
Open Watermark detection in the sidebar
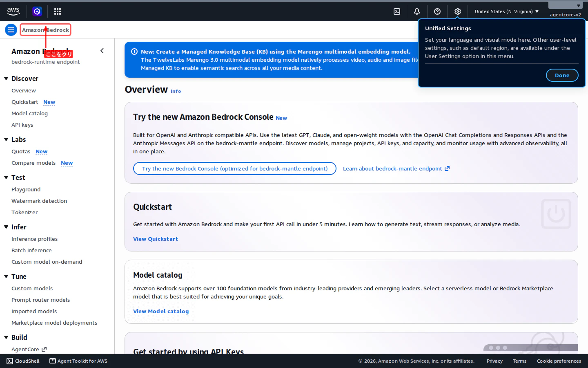click(x=39, y=201)
